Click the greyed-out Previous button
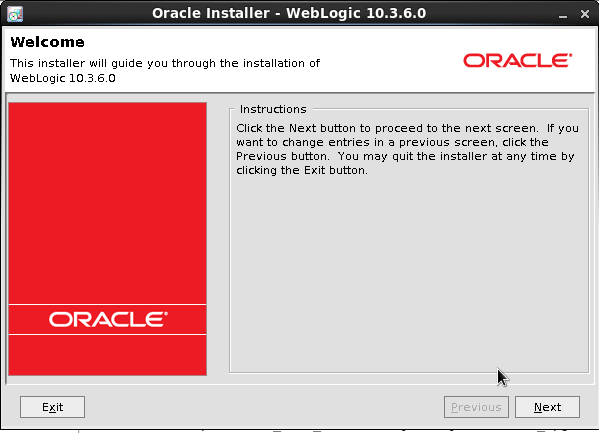The width and height of the screenshot is (599, 433). pyautogui.click(x=476, y=407)
